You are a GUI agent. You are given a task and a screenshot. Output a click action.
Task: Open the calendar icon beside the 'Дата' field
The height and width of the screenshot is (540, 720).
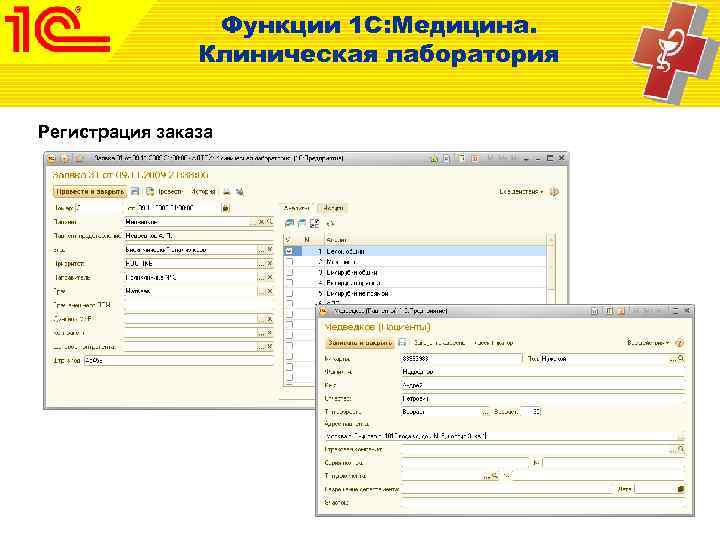pos(681,489)
